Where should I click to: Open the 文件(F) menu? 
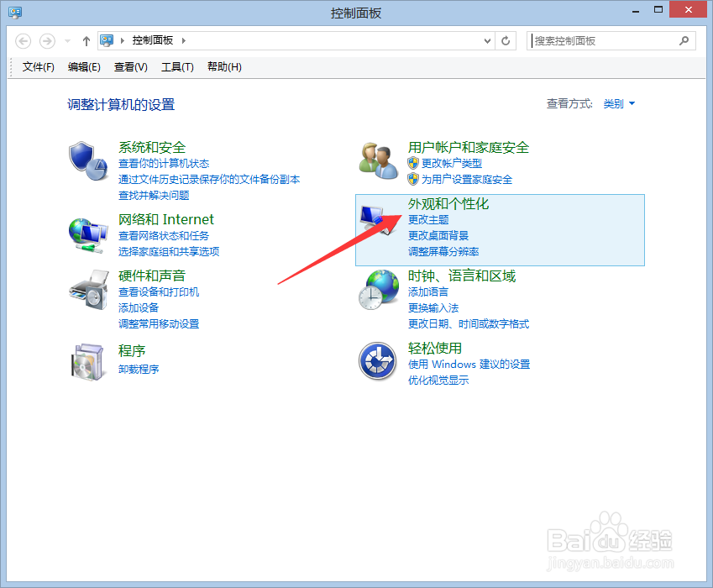(x=38, y=67)
